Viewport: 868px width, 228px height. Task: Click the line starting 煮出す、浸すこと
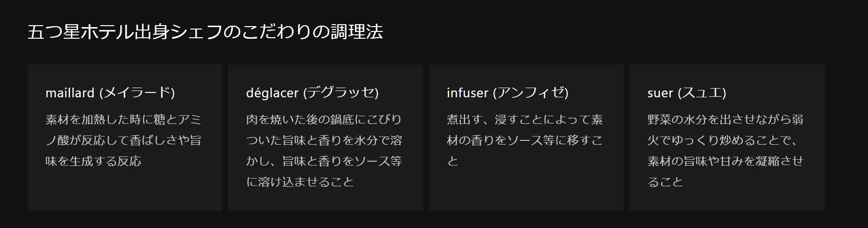pos(525,120)
